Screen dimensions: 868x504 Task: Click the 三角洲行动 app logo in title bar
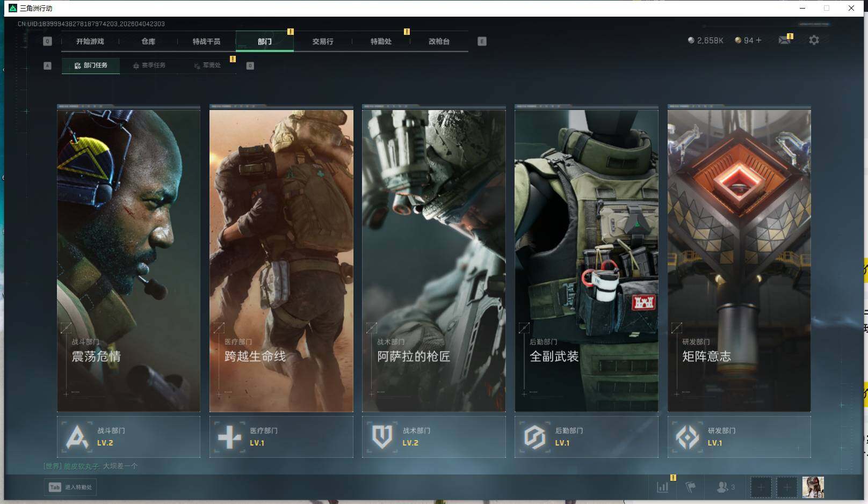pos(13,8)
